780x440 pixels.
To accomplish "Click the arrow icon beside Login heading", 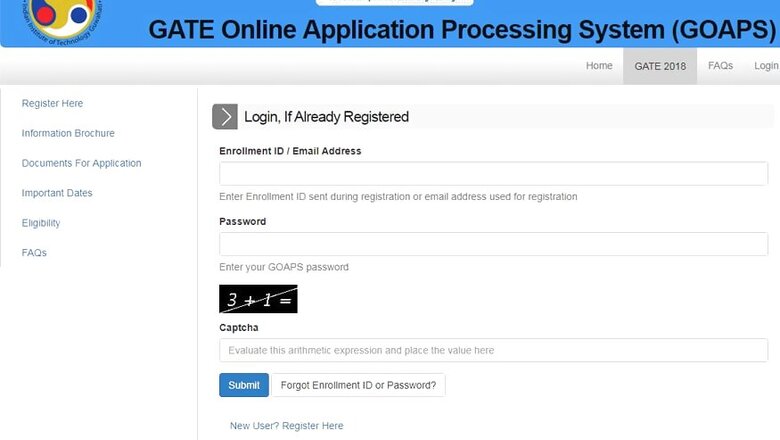I will (x=225, y=117).
